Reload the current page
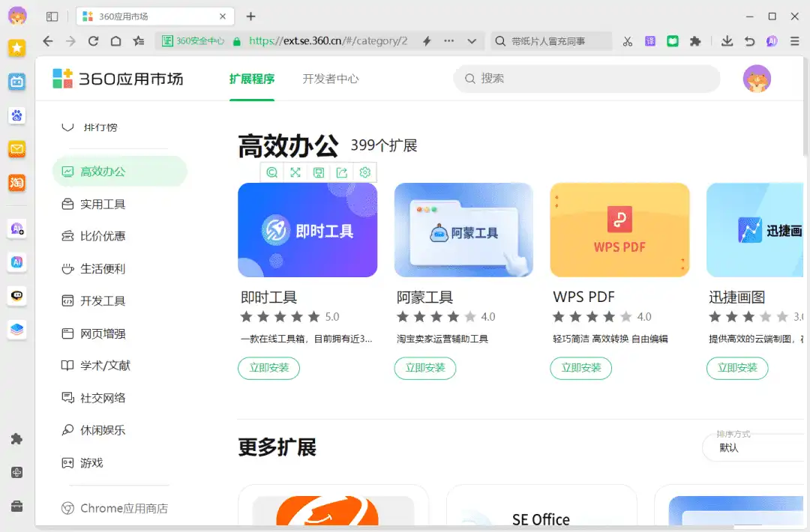The width and height of the screenshot is (810, 532). click(x=94, y=41)
